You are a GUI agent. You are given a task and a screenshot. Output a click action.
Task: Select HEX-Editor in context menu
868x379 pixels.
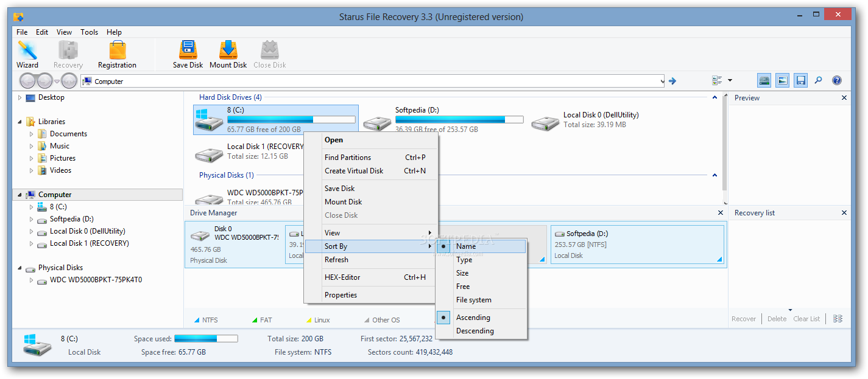[x=371, y=277]
